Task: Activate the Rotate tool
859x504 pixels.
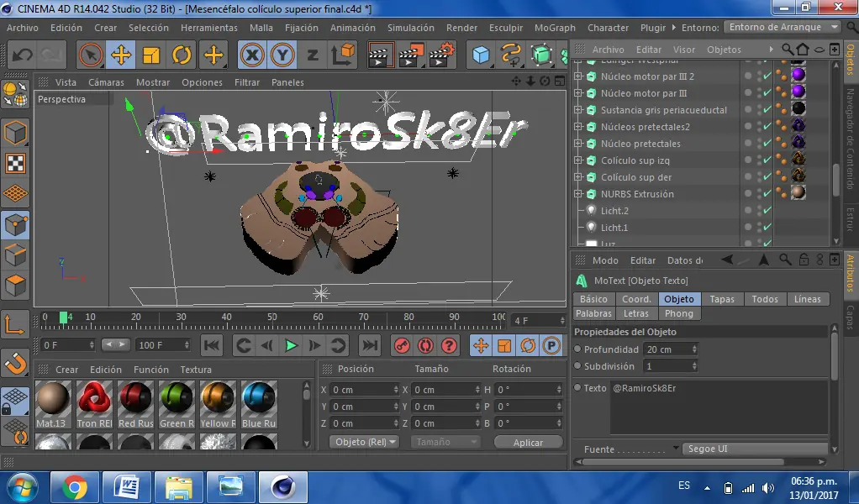Action: click(182, 55)
